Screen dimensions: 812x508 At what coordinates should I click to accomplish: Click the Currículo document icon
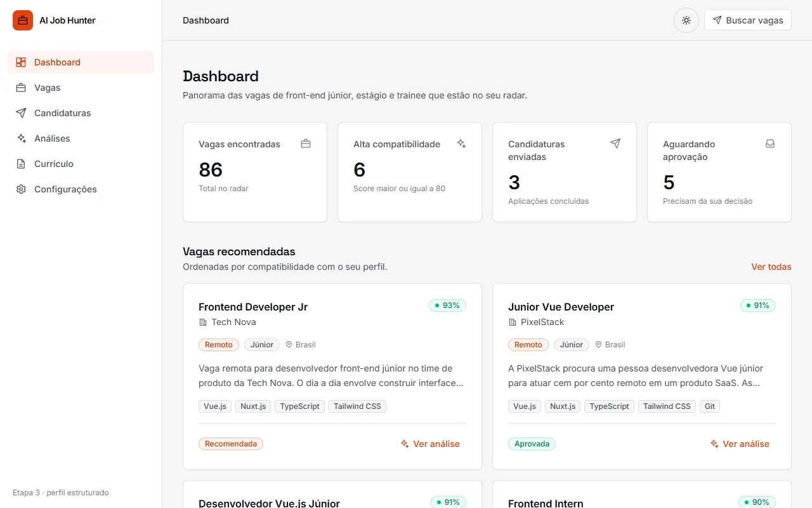pyautogui.click(x=21, y=164)
